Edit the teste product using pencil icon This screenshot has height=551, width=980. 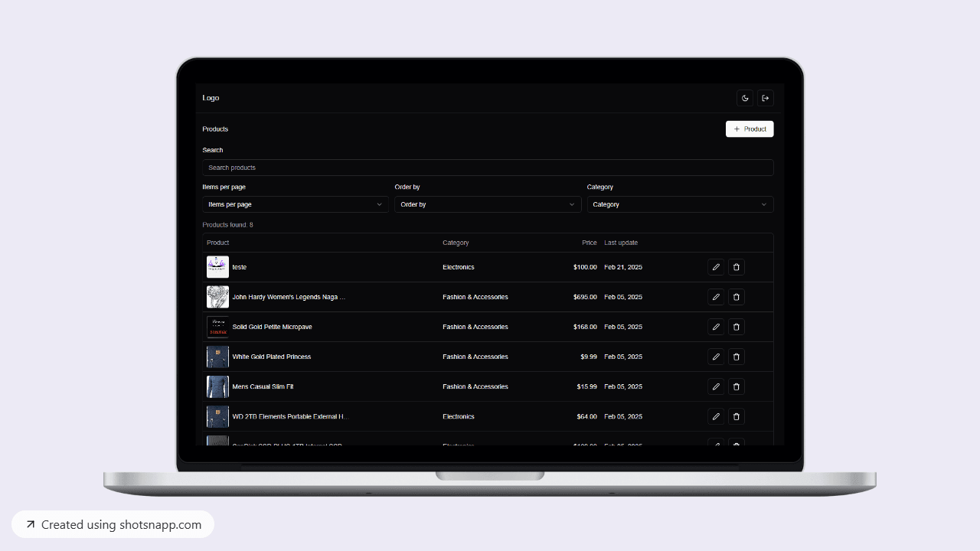[x=715, y=266]
